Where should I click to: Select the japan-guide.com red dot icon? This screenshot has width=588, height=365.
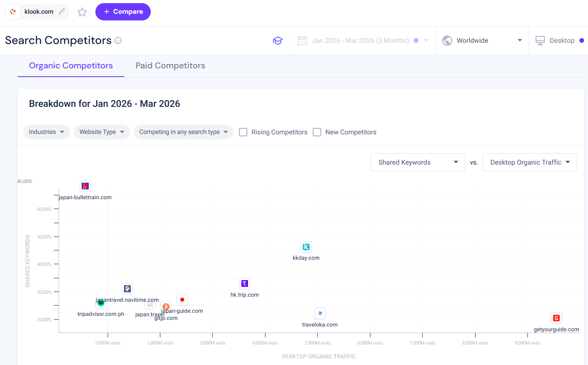(182, 299)
